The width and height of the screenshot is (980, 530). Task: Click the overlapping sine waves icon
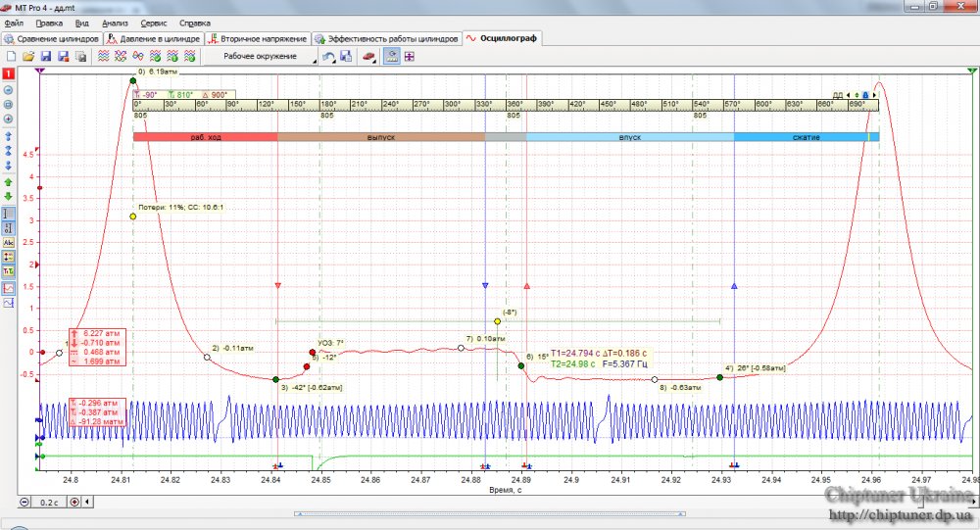pyautogui.click(x=138, y=56)
